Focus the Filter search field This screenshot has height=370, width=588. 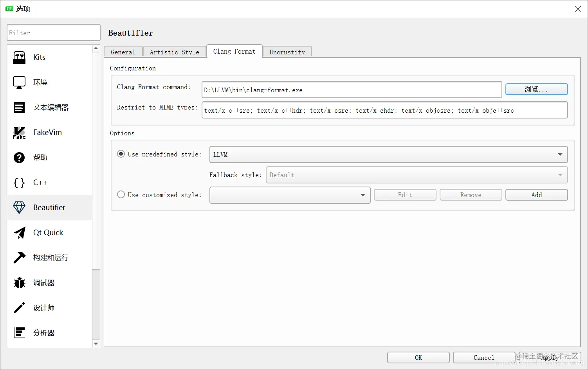tap(54, 33)
